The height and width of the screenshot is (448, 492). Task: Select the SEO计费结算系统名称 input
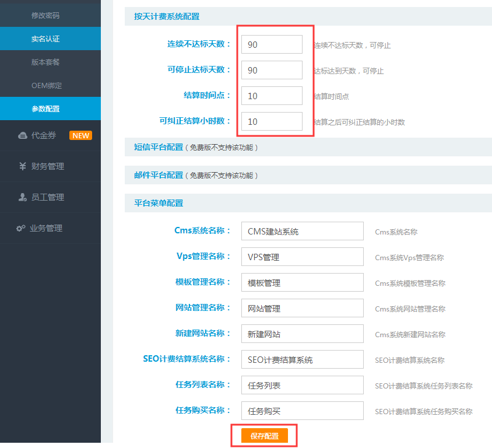pos(302,359)
